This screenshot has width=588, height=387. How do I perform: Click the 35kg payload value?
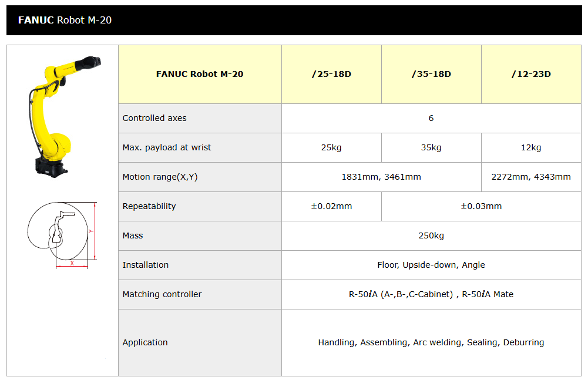431,147
